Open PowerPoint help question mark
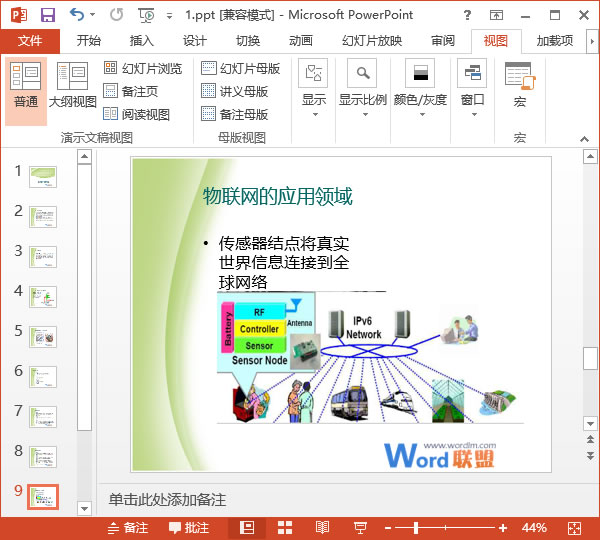600x540 pixels. [467, 15]
